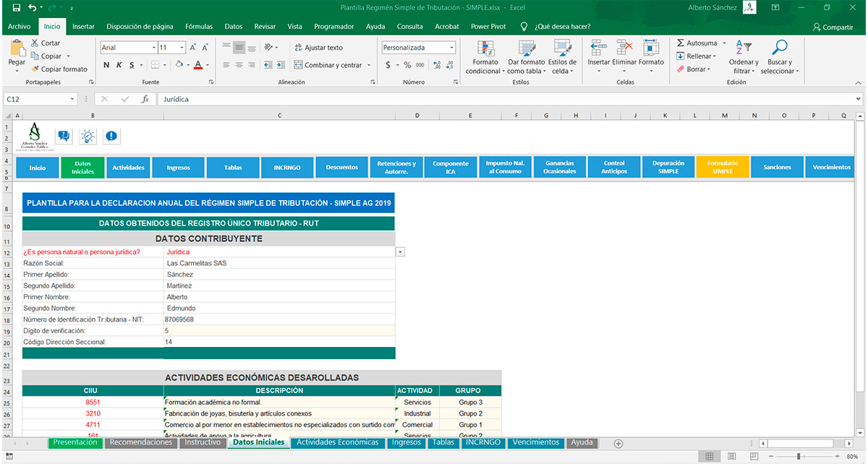Click the lightbulb icon in the sheet
The height and width of the screenshot is (464, 868).
click(x=88, y=136)
